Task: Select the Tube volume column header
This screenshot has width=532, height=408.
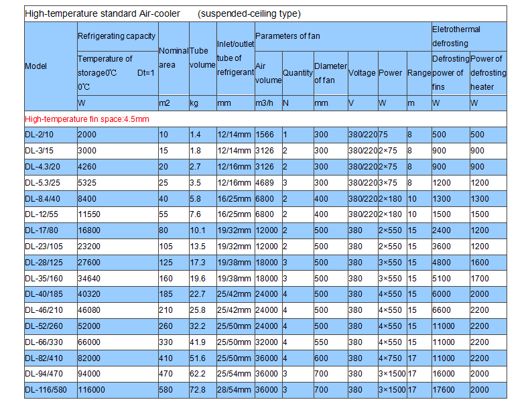Action: click(202, 58)
